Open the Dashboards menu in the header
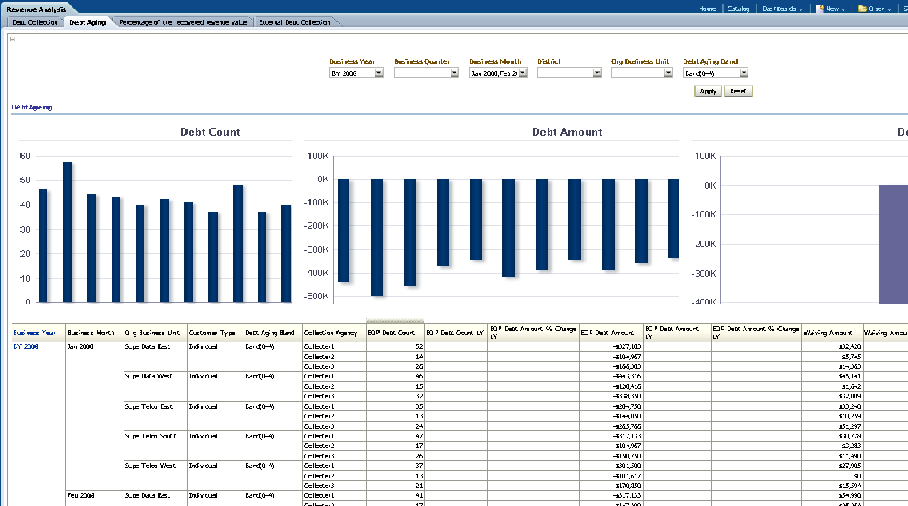908x506 pixels. click(782, 9)
